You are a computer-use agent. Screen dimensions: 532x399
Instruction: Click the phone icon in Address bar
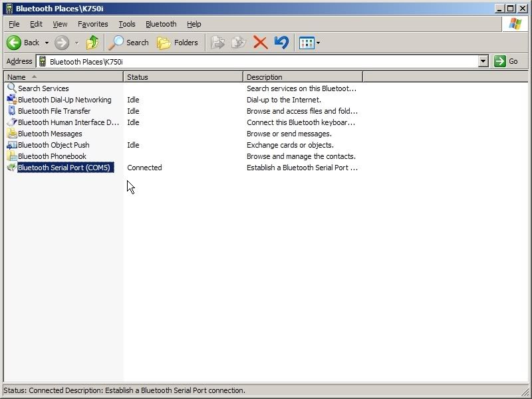tap(43, 61)
